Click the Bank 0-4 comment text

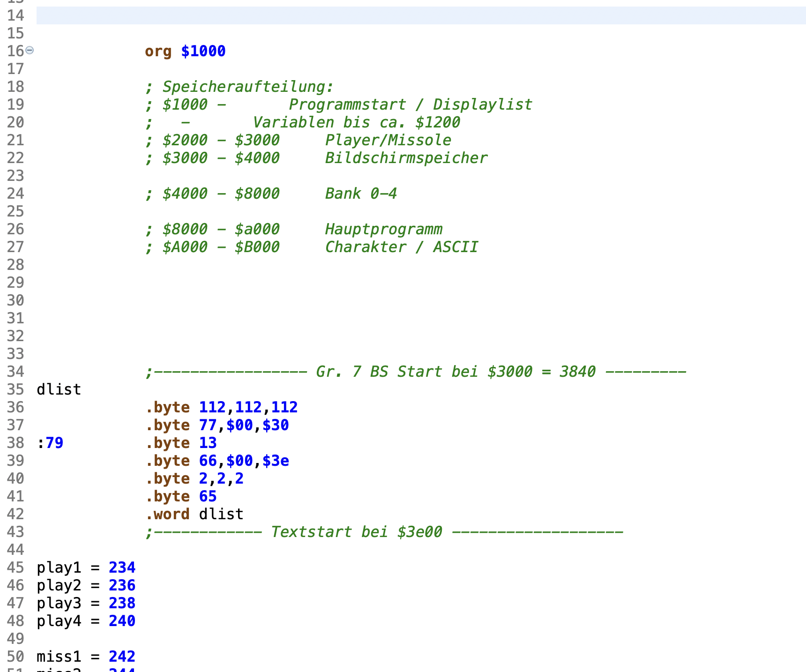pyautogui.click(x=361, y=194)
